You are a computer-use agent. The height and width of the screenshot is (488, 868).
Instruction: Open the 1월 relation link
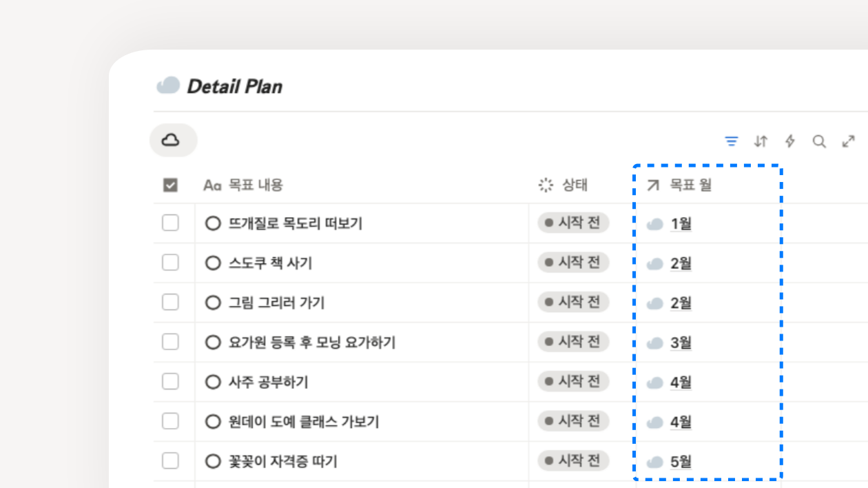tap(681, 223)
